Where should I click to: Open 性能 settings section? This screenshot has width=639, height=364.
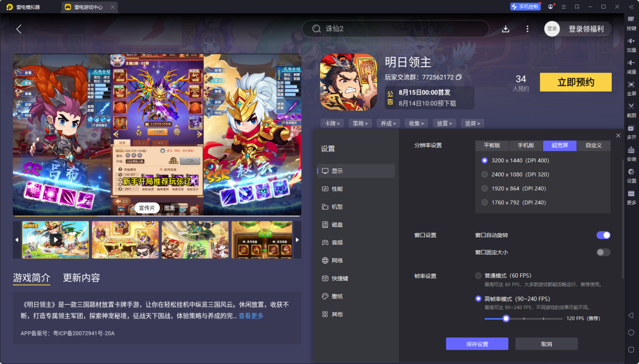pyautogui.click(x=355, y=189)
